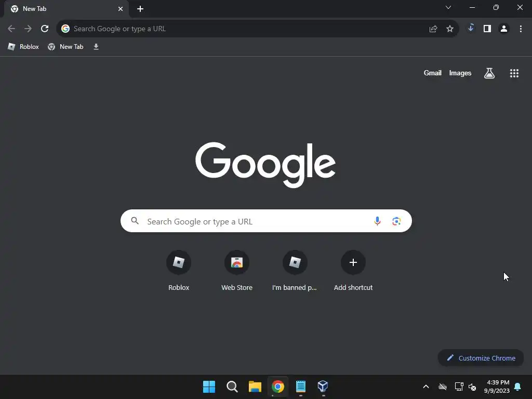This screenshot has width=532, height=399.
Task: Click the Google icon in address bar
Action: coord(65,29)
